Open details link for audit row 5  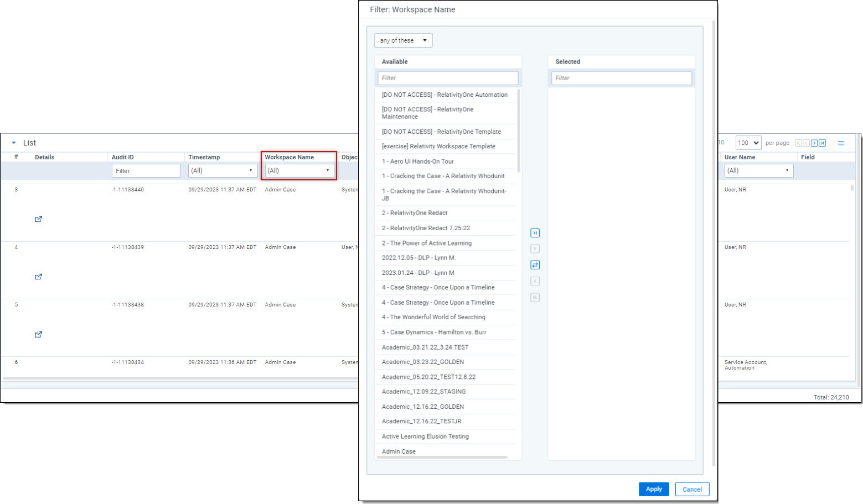pyautogui.click(x=38, y=334)
